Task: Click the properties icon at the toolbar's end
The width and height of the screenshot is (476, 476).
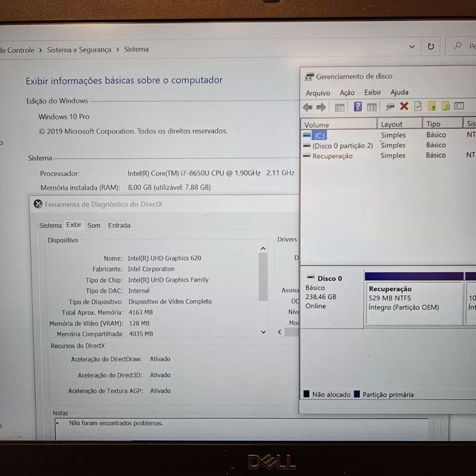Action: pyautogui.click(x=458, y=107)
